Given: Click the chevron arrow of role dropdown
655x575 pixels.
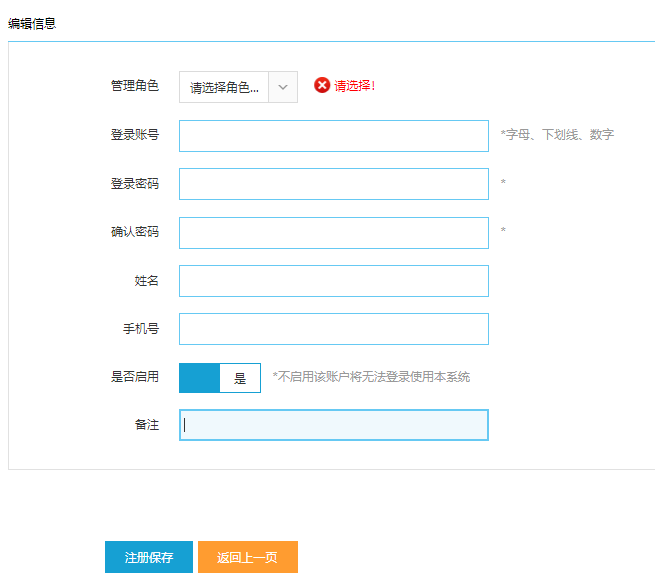Looking at the screenshot, I should click(283, 87).
